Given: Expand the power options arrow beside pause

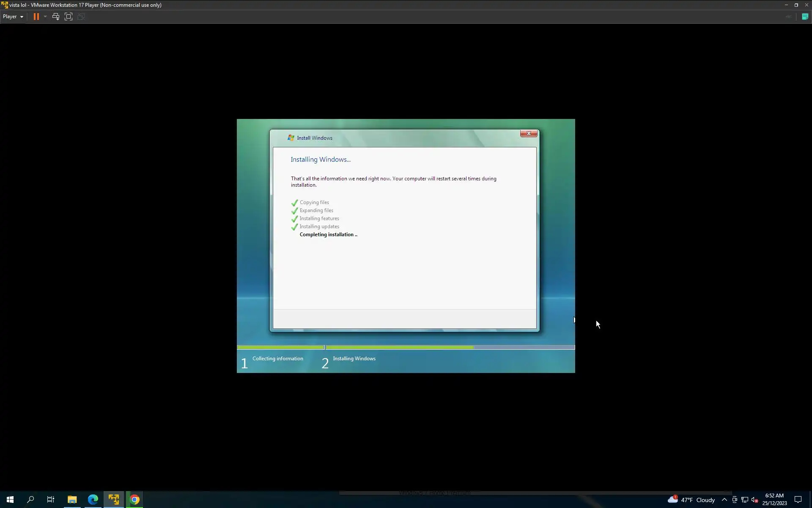Looking at the screenshot, I should [x=45, y=17].
